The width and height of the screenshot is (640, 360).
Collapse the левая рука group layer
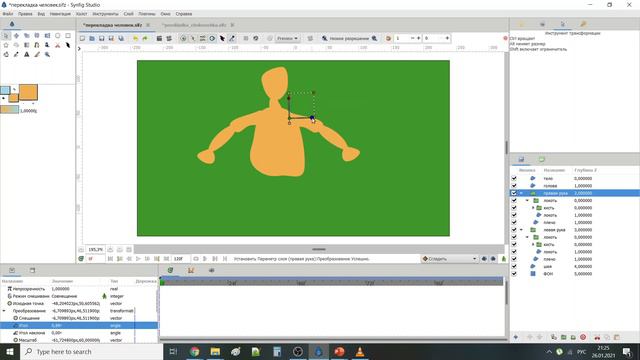pos(521,230)
